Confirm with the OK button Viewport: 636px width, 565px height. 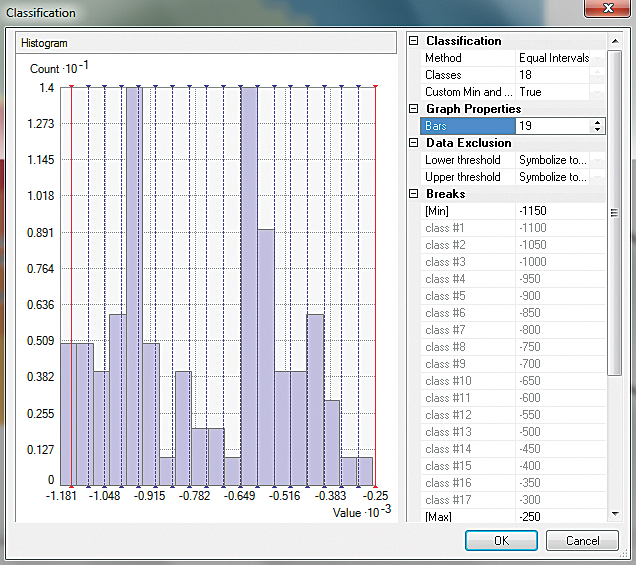[x=501, y=541]
